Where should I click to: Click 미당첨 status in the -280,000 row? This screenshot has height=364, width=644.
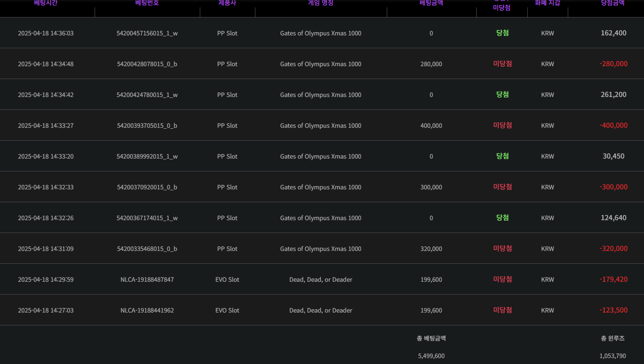pyautogui.click(x=503, y=63)
